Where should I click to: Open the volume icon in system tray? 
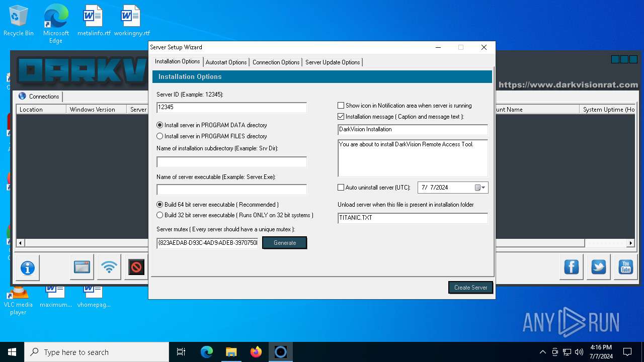pyautogui.click(x=579, y=352)
